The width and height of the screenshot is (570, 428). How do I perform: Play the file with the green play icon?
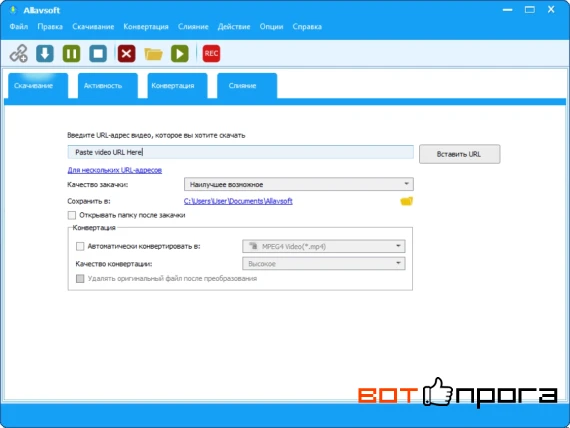click(x=180, y=54)
